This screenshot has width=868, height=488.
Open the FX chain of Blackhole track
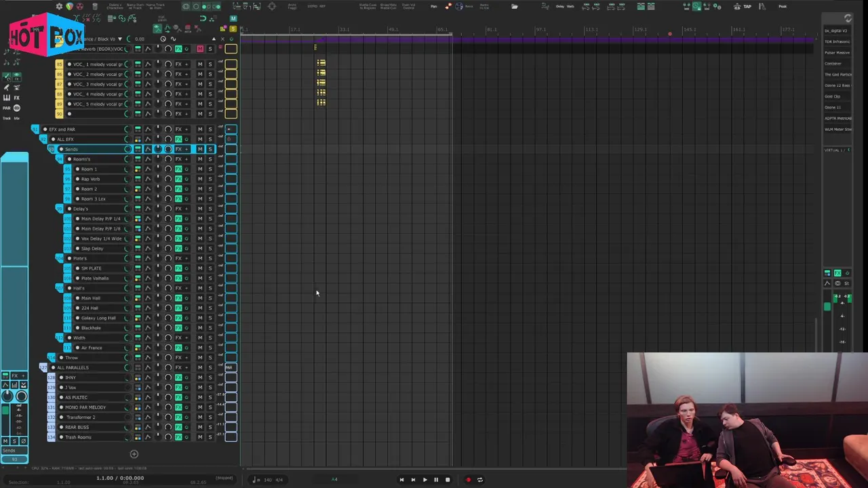pos(178,328)
